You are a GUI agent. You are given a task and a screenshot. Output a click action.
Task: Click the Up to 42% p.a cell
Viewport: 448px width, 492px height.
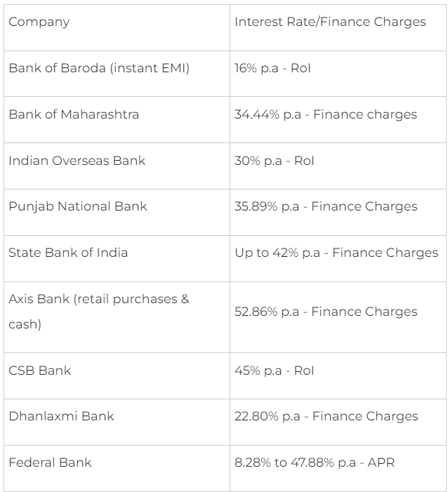(x=338, y=258)
